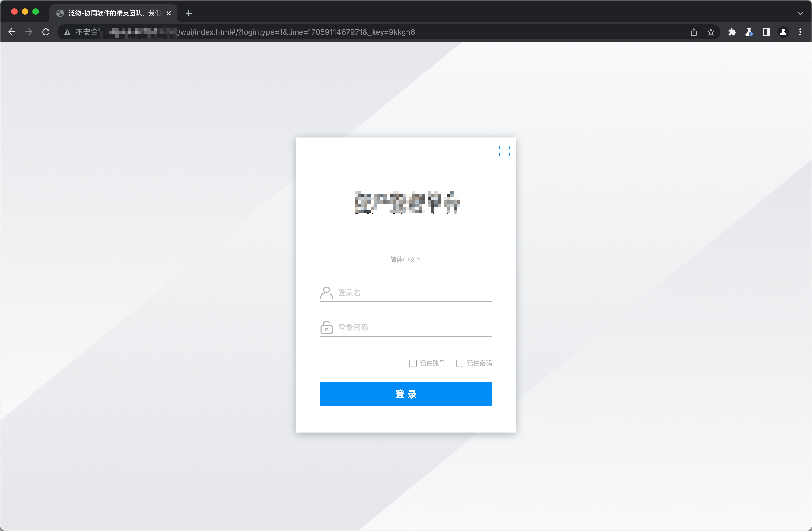
Task: Click the QR code scan login icon
Action: (x=504, y=151)
